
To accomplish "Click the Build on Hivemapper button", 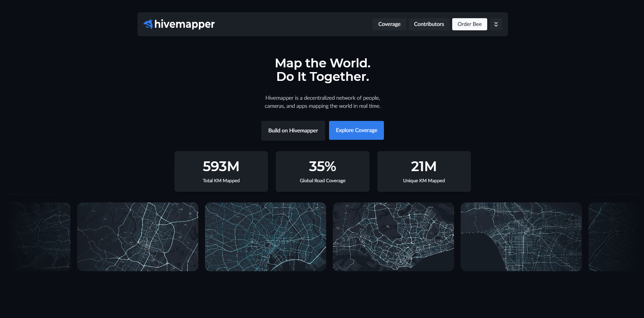I will (293, 131).
